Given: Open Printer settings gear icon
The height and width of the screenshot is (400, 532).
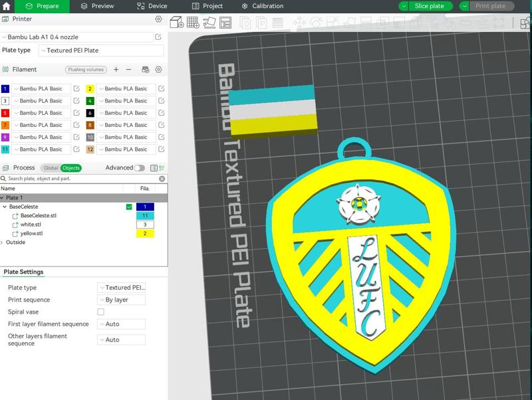Looking at the screenshot, I should 158,19.
